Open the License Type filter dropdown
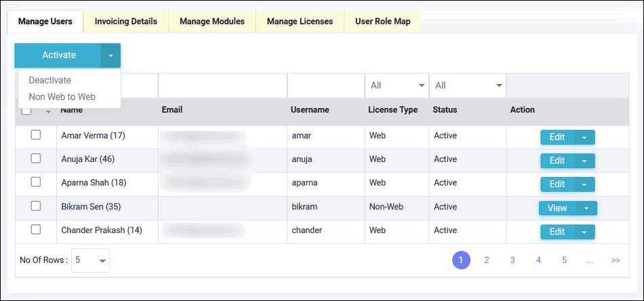 [x=397, y=86]
